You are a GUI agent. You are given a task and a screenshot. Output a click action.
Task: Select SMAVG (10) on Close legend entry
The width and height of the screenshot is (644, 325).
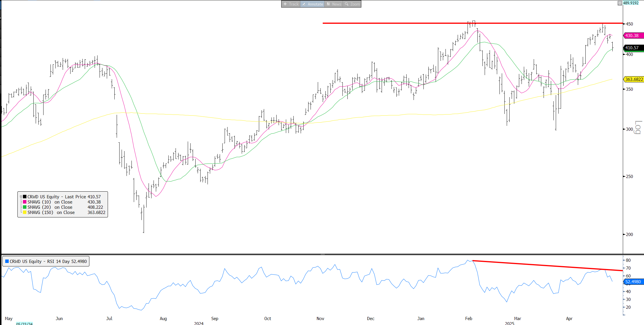point(50,202)
